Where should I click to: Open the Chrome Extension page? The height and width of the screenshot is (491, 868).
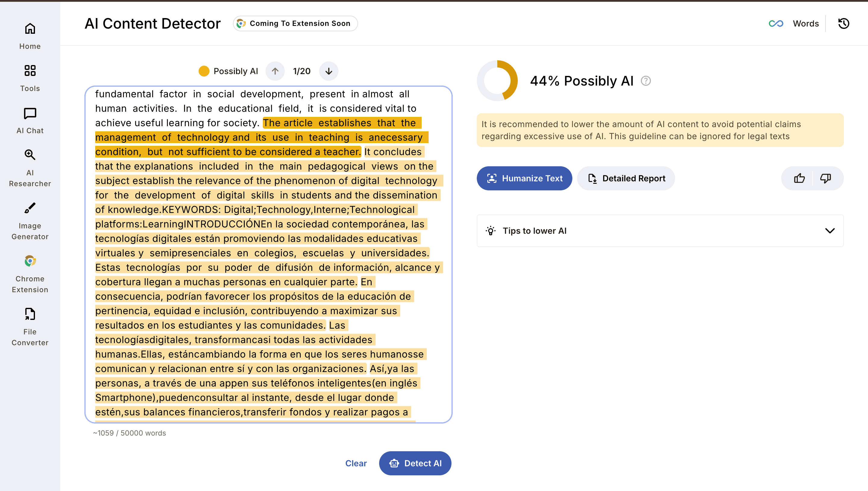click(x=30, y=274)
